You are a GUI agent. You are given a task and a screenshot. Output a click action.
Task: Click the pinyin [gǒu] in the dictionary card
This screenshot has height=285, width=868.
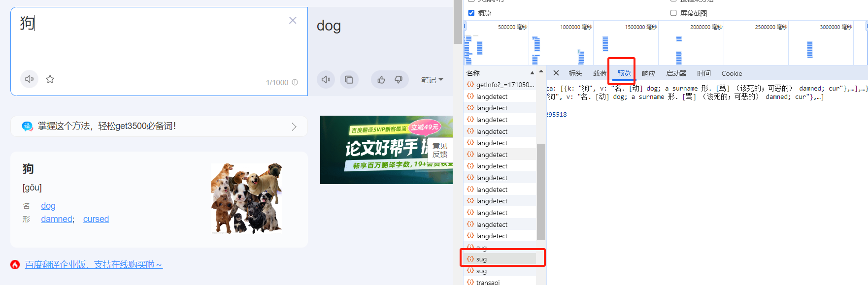click(32, 188)
